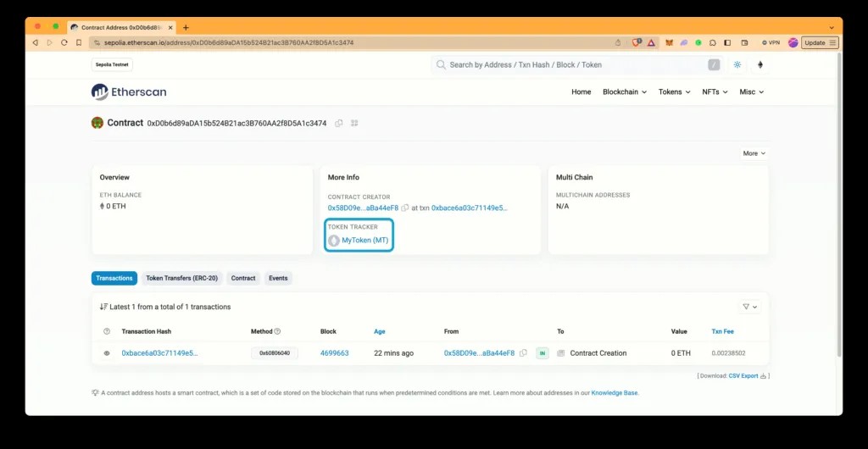This screenshot has width=868, height=449.
Task: Open contract creator 0x58D09e...aBa44eF8 link
Action: click(363, 208)
